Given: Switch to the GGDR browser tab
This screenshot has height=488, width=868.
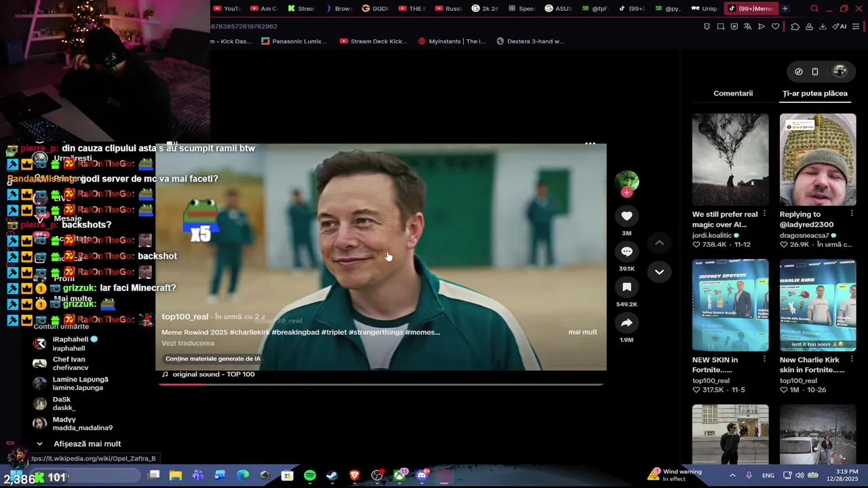Looking at the screenshot, I should click(x=375, y=9).
